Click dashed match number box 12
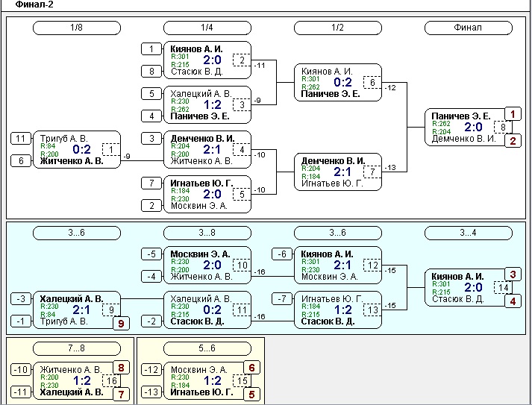This screenshot has height=405, width=532. pyautogui.click(x=372, y=266)
